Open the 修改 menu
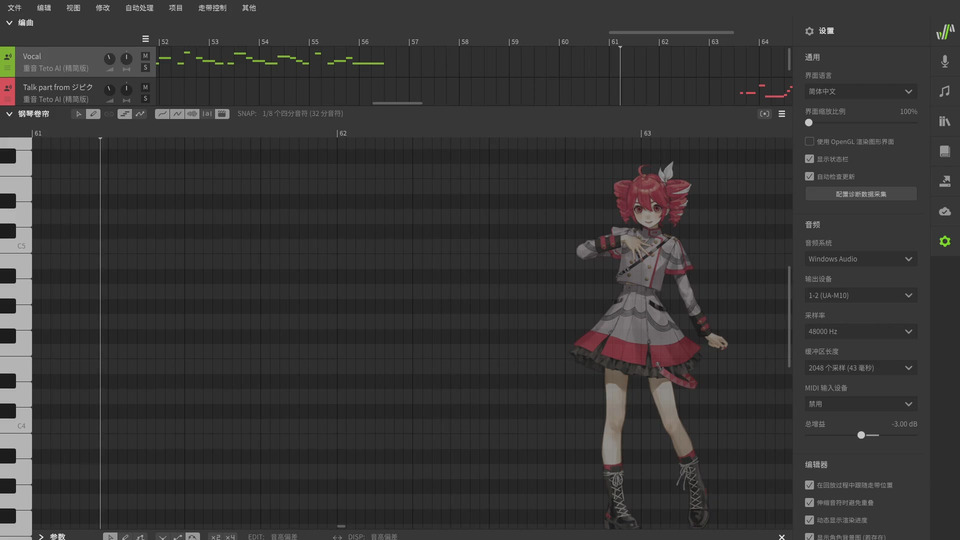 click(102, 8)
